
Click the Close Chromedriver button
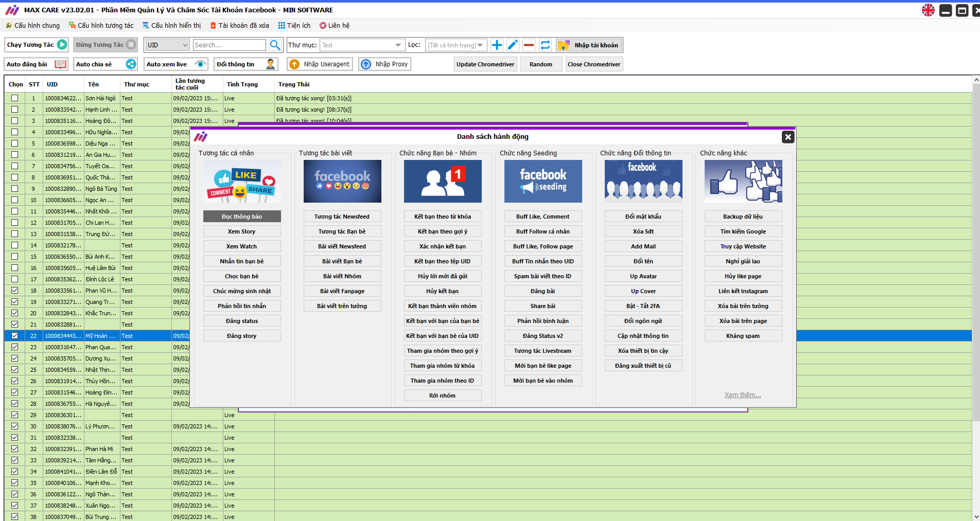pyautogui.click(x=594, y=64)
